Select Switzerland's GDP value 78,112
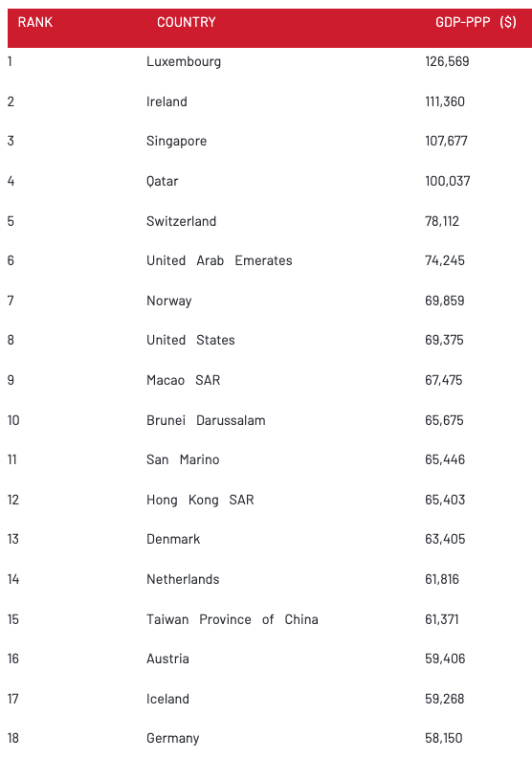532x759 pixels. (442, 221)
